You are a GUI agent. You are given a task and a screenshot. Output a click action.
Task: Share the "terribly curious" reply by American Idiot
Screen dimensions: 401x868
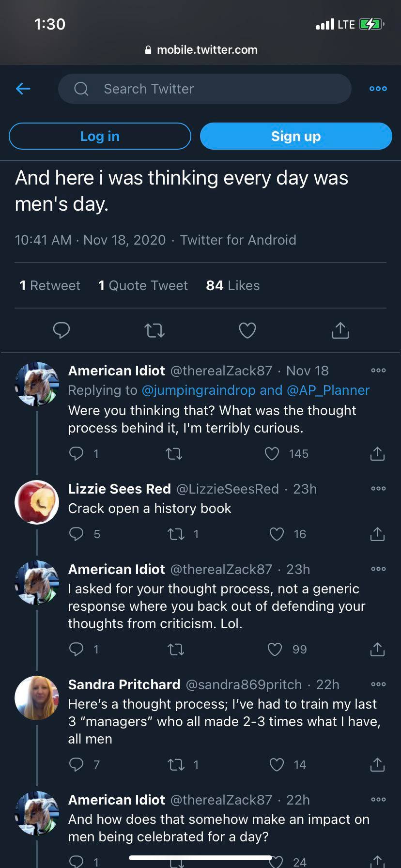coord(377,454)
